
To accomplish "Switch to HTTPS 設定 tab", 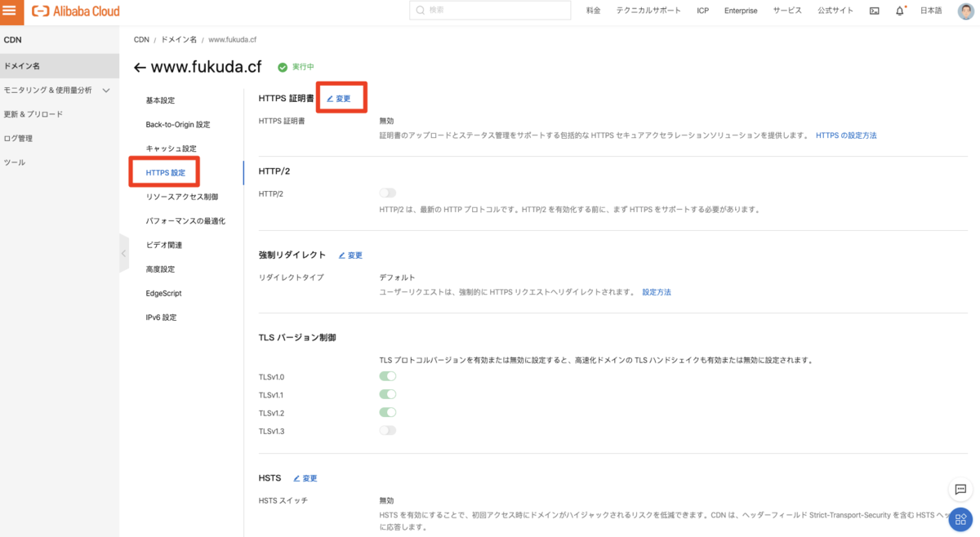I will (166, 173).
